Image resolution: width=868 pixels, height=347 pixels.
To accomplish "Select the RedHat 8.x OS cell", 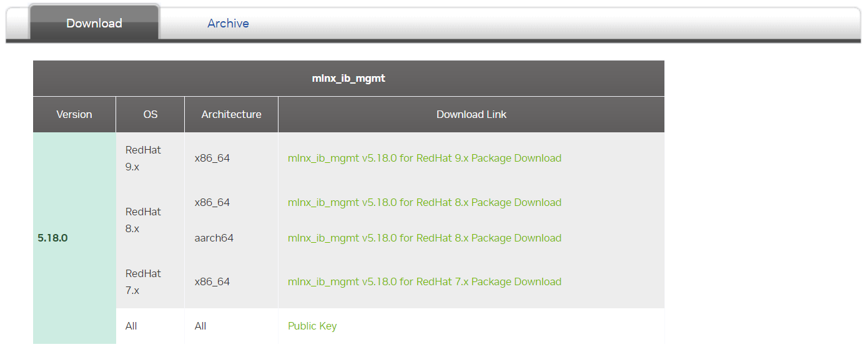I will click(x=150, y=220).
